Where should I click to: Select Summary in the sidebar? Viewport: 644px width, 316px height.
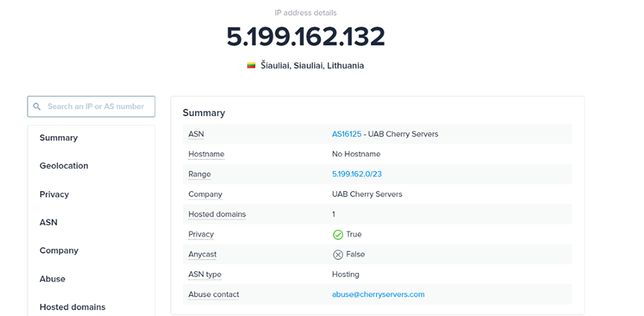[59, 138]
